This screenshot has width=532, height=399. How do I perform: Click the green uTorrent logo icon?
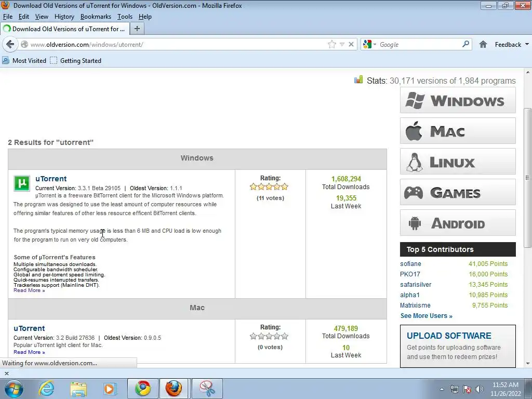[x=22, y=183]
